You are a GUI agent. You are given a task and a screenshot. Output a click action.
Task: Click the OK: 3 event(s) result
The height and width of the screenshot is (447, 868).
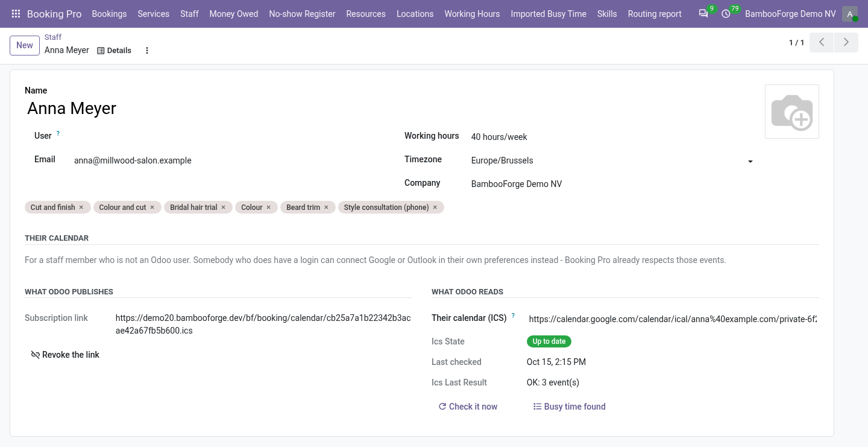(553, 382)
